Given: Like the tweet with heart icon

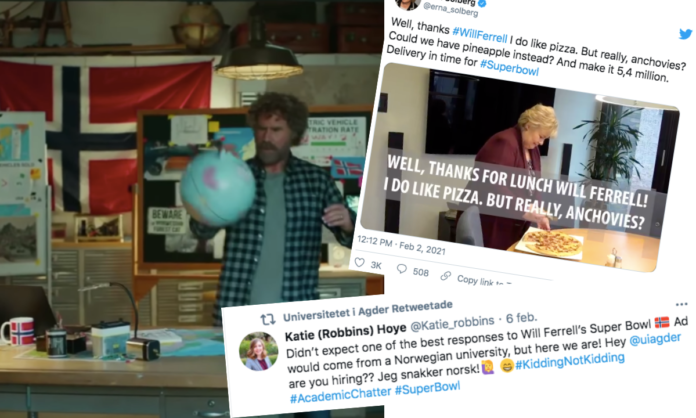Looking at the screenshot, I should click(360, 263).
